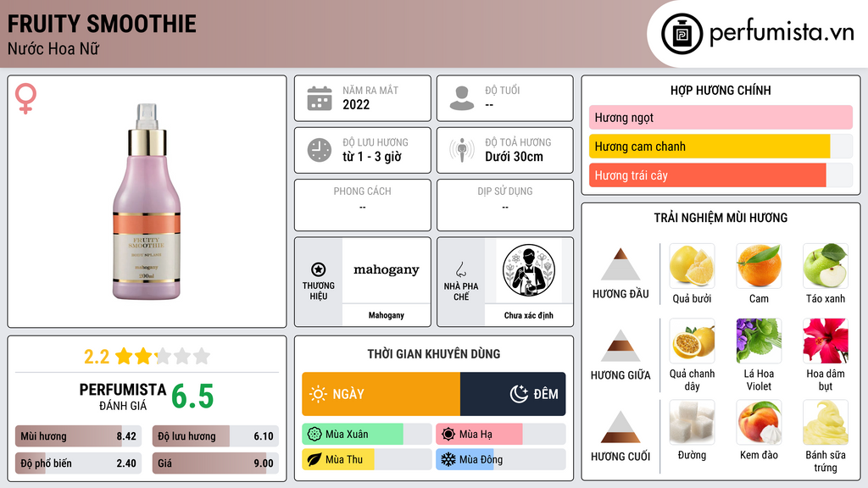Click the perfumista.vn perfume bottle logo icon

tap(682, 34)
